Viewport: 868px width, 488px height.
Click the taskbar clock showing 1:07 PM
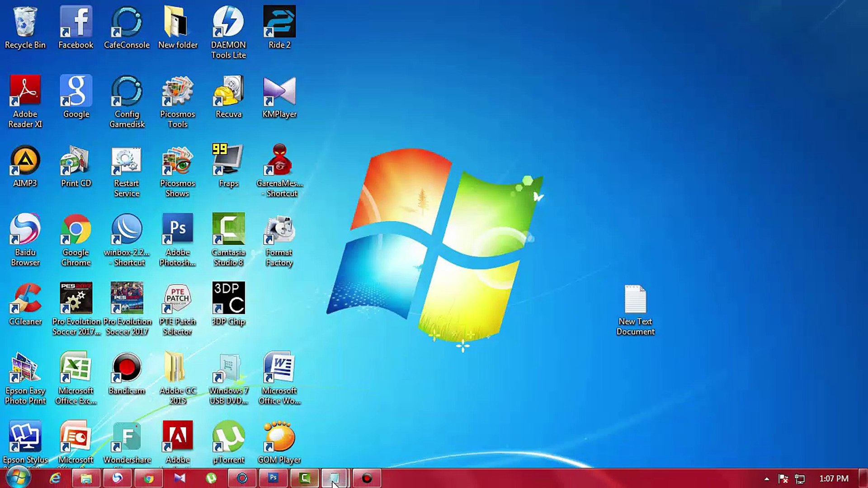(834, 479)
